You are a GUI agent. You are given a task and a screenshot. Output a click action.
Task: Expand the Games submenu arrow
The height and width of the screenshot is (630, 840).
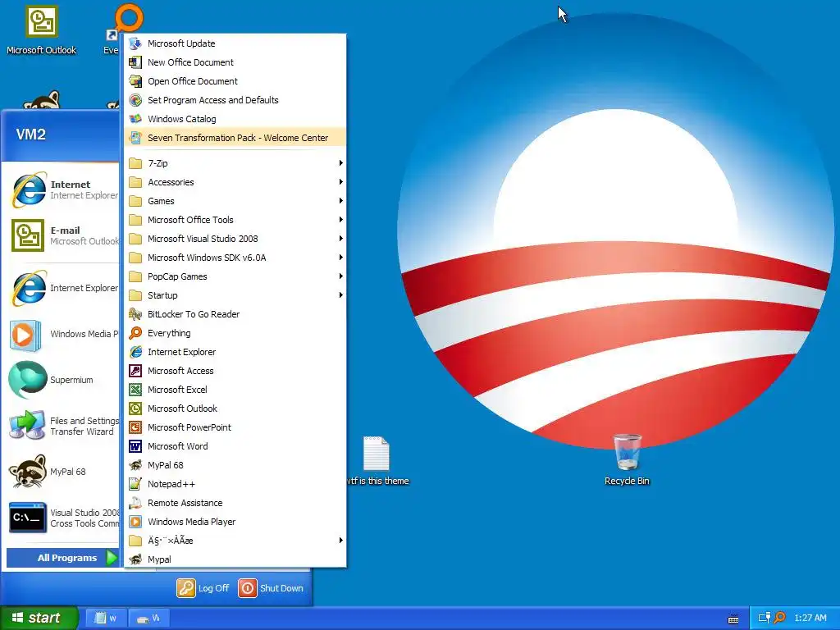(x=340, y=201)
